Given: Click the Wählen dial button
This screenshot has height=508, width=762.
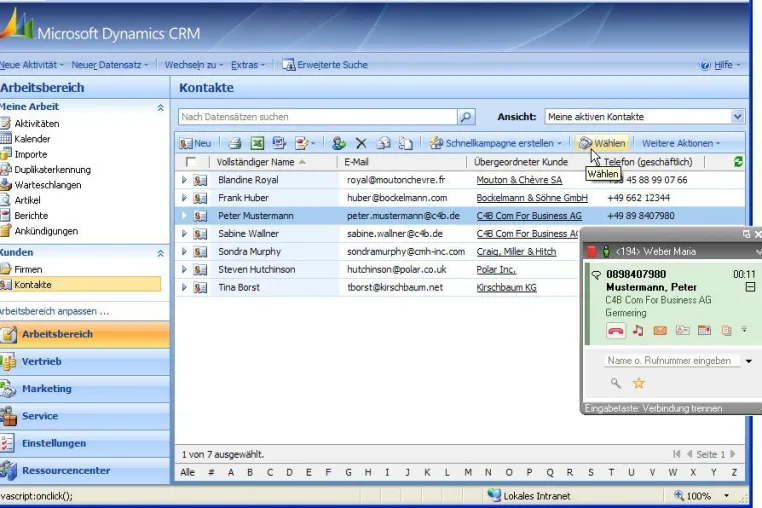Looking at the screenshot, I should pos(602,143).
